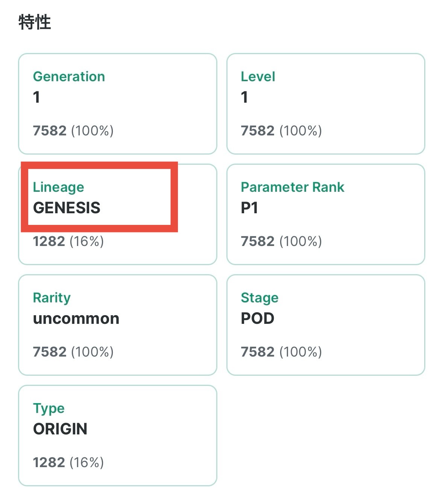This screenshot has width=443, height=504.
Task: Open the Parameter Rank trait label
Action: coord(292,187)
